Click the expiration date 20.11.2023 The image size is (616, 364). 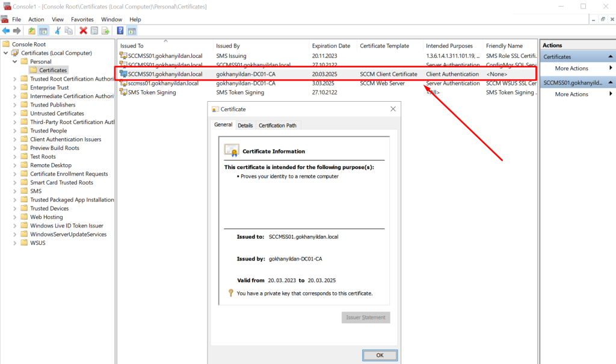pos(324,56)
